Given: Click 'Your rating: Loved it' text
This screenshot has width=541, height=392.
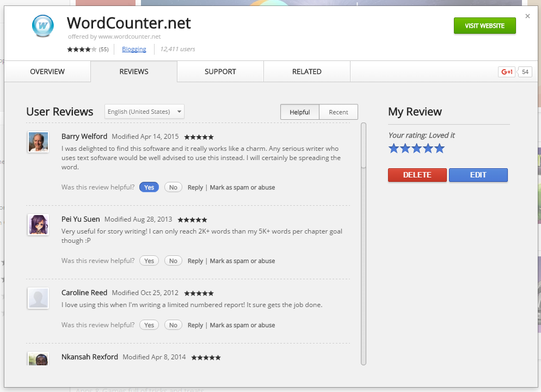Looking at the screenshot, I should pos(422,135).
